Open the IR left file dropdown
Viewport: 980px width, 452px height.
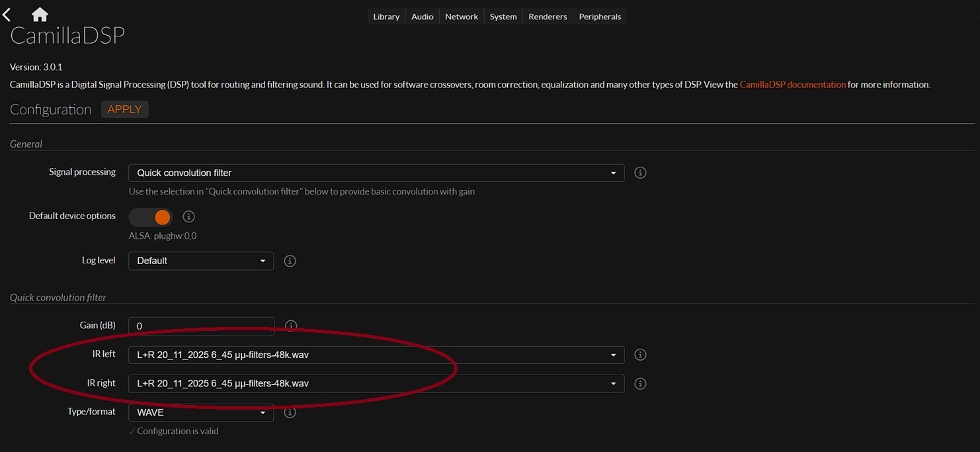376,355
